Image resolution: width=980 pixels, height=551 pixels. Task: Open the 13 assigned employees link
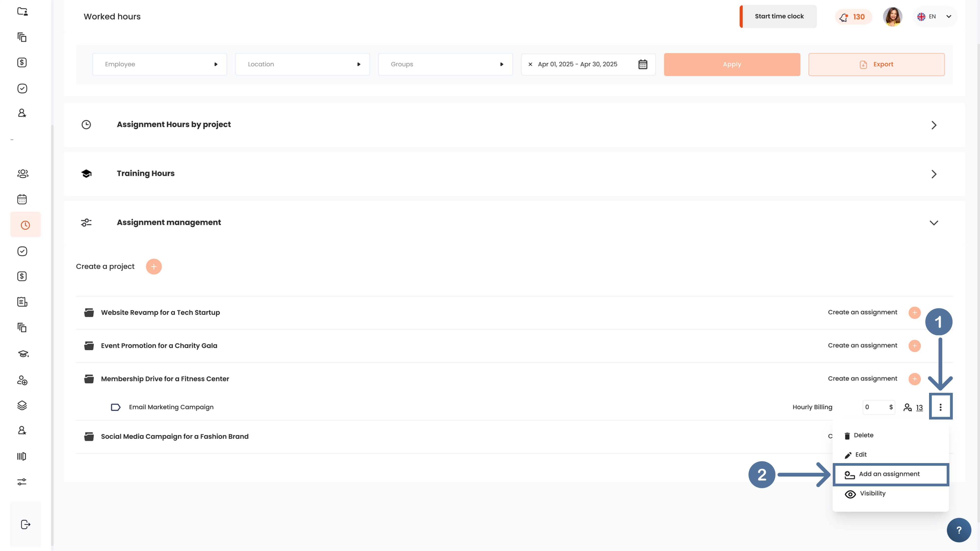(x=919, y=408)
